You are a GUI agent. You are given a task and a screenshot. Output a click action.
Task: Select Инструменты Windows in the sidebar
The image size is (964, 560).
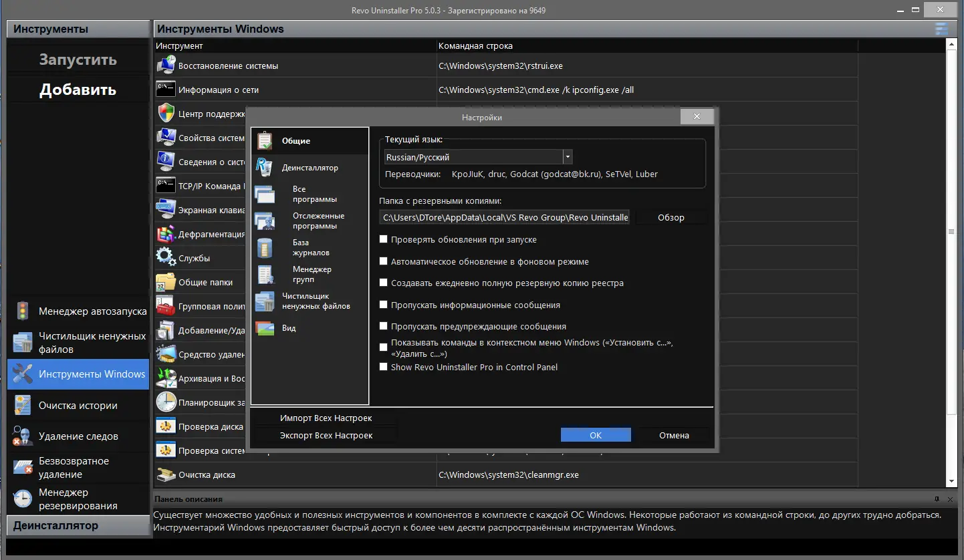tap(78, 374)
